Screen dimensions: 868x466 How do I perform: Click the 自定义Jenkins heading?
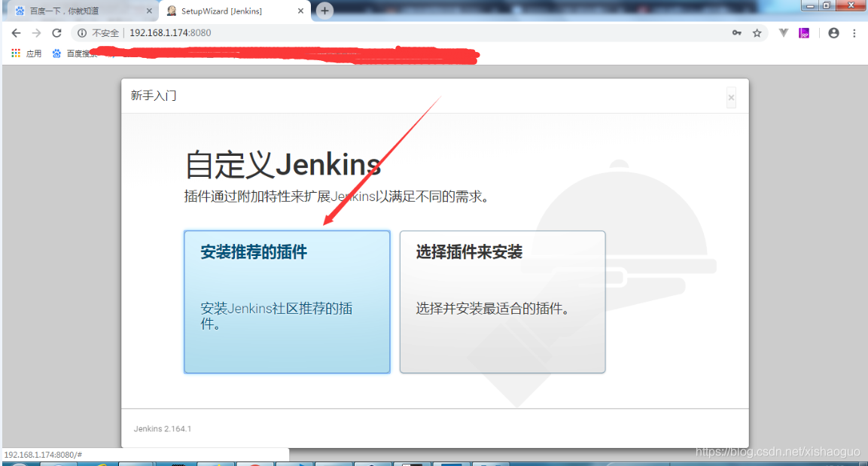tap(283, 164)
